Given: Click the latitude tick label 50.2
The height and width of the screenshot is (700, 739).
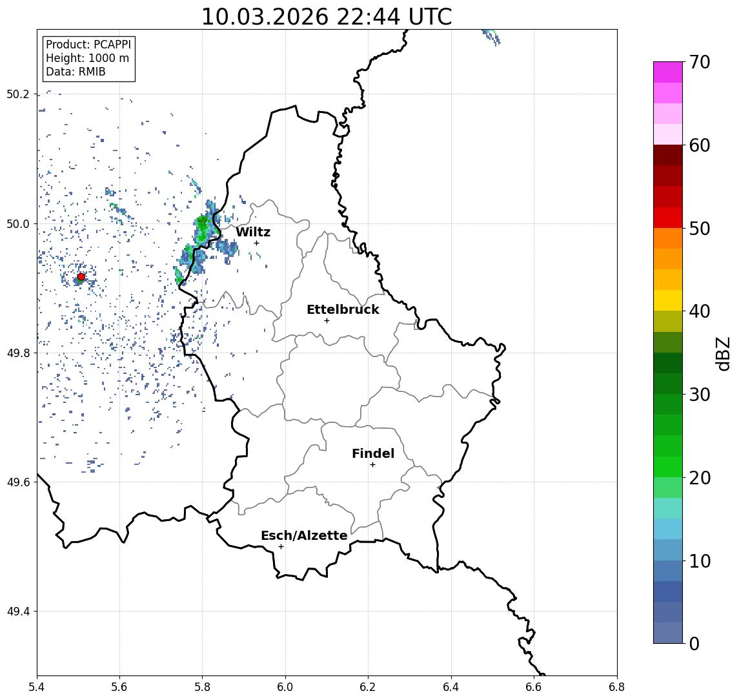Looking at the screenshot, I should click(x=17, y=94).
